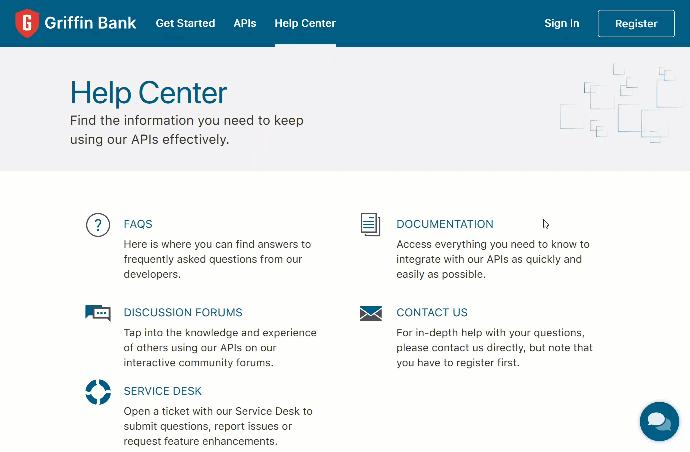Click the Register button
Image resolution: width=690 pixels, height=452 pixels.
pyautogui.click(x=636, y=23)
